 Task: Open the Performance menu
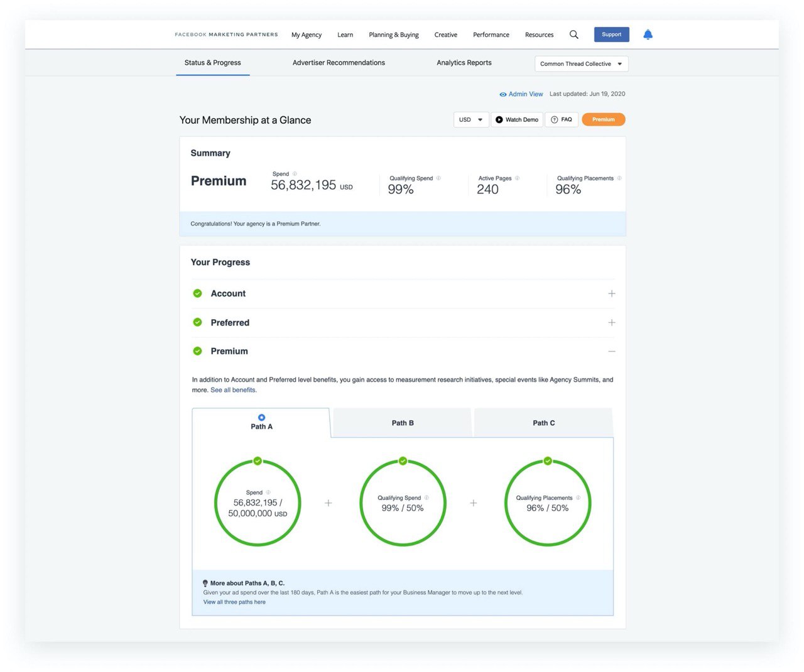pyautogui.click(x=491, y=35)
